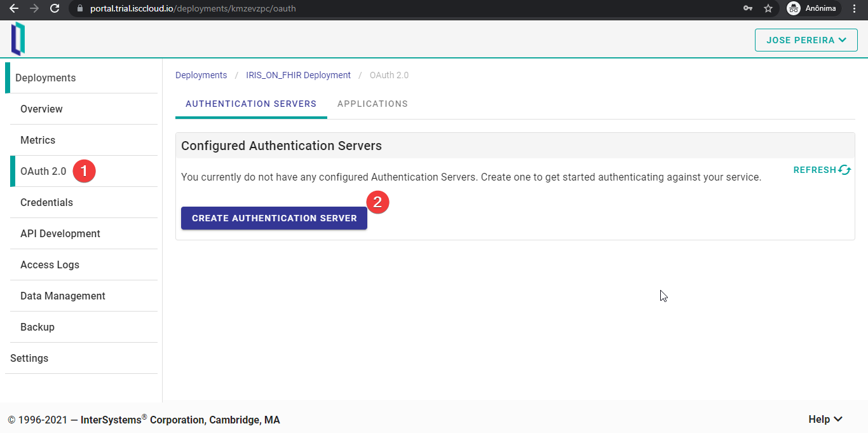Go to Data Management in the sidebar
Image resolution: width=868 pixels, height=433 pixels.
(84, 296)
